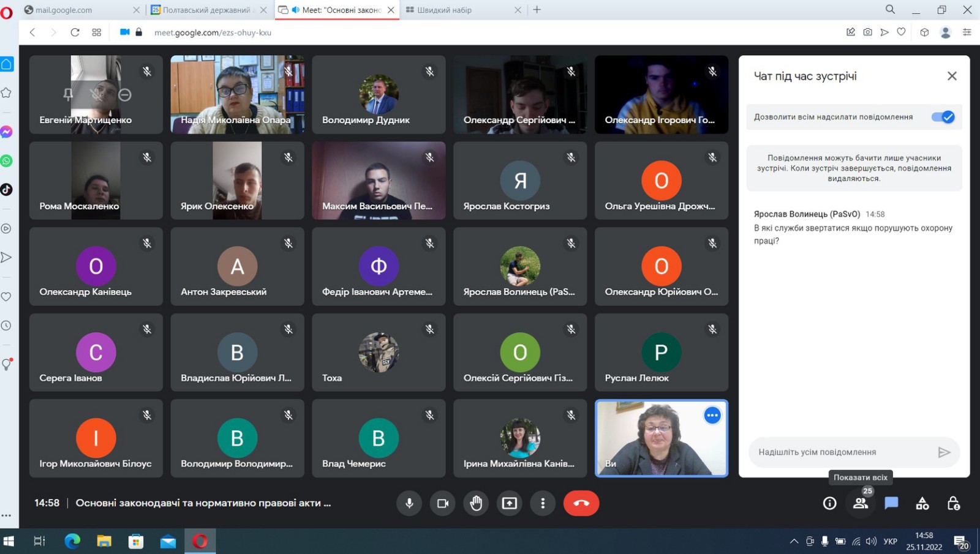Select Надія Миколаївна Опара video tile
The image size is (980, 554).
(x=237, y=94)
